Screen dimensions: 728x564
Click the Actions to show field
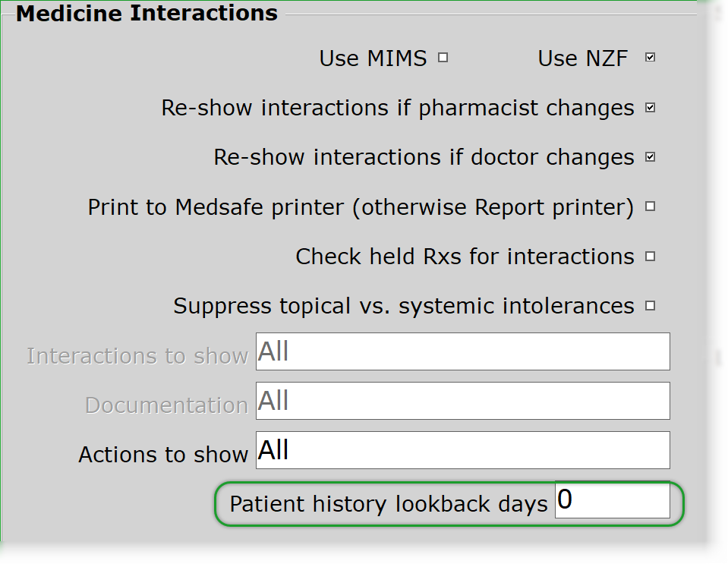pyautogui.click(x=462, y=450)
